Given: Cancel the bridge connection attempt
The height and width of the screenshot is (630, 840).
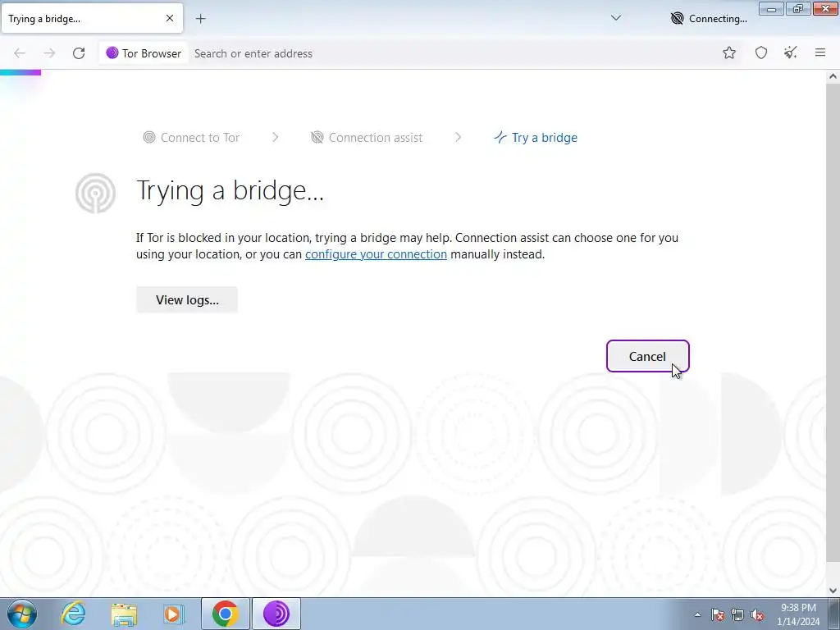Looking at the screenshot, I should coord(648,356).
